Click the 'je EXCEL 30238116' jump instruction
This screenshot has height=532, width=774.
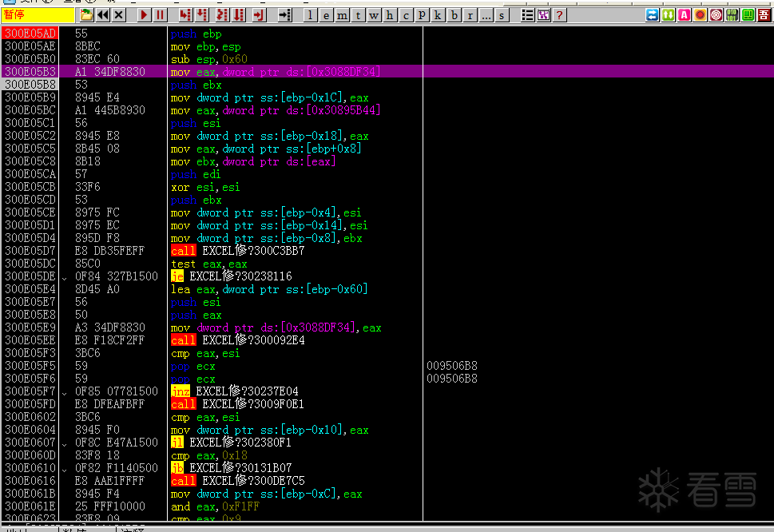[231, 276]
